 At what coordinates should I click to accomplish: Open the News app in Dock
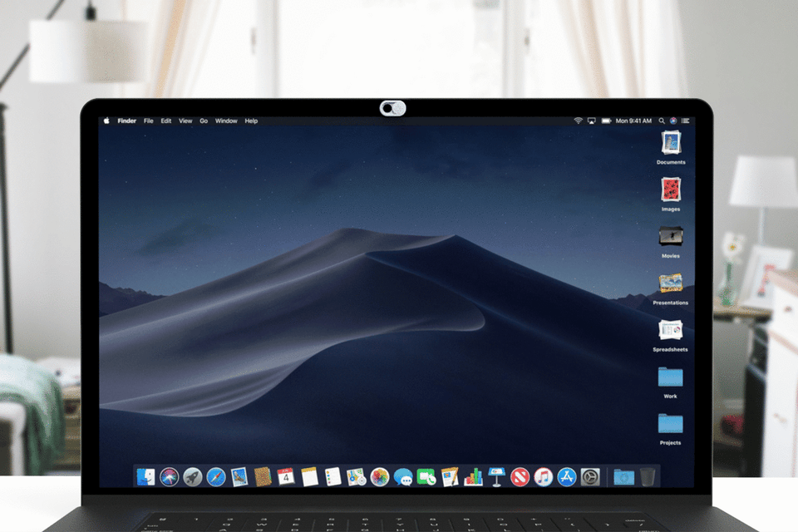pos(520,477)
